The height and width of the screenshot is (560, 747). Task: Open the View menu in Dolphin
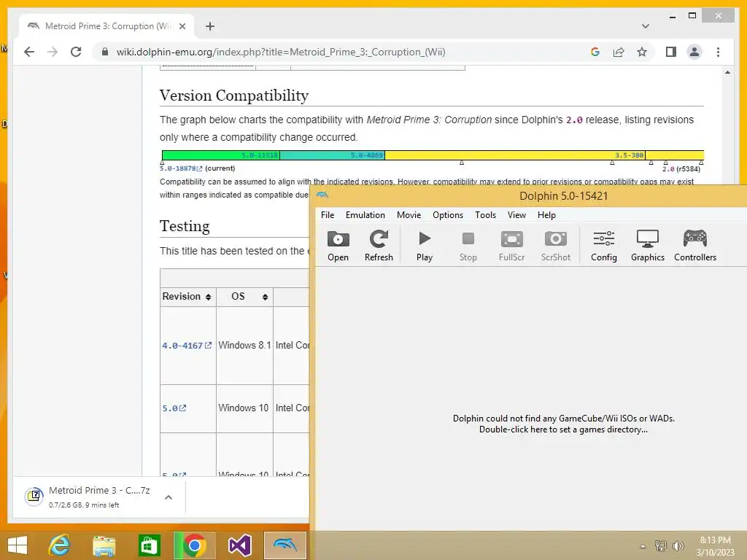pos(516,215)
